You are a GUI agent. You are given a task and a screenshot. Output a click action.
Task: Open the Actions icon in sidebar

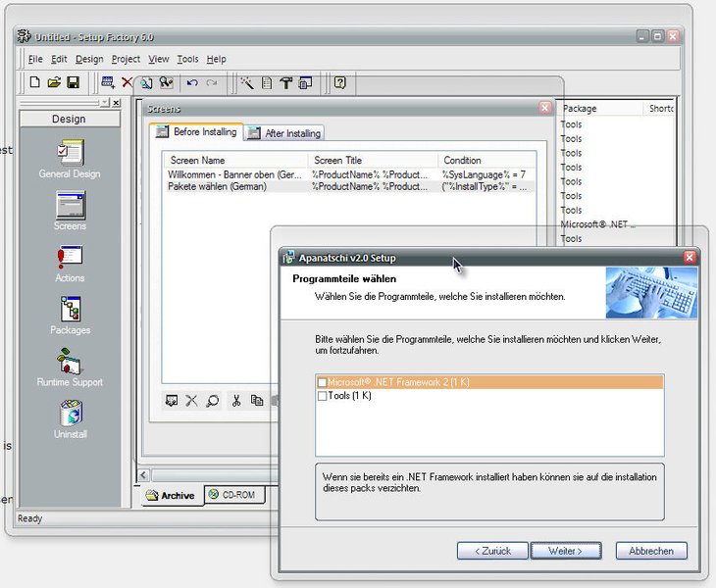(69, 258)
